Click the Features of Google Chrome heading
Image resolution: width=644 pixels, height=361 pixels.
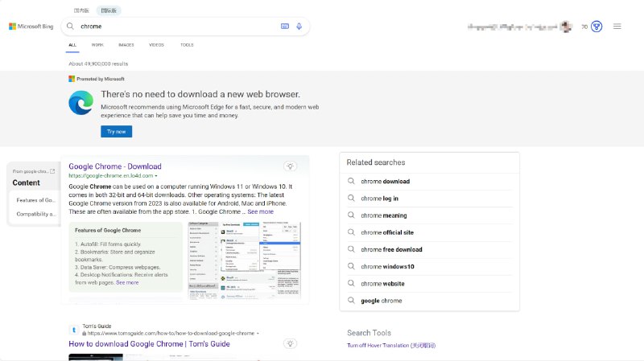[x=108, y=231]
